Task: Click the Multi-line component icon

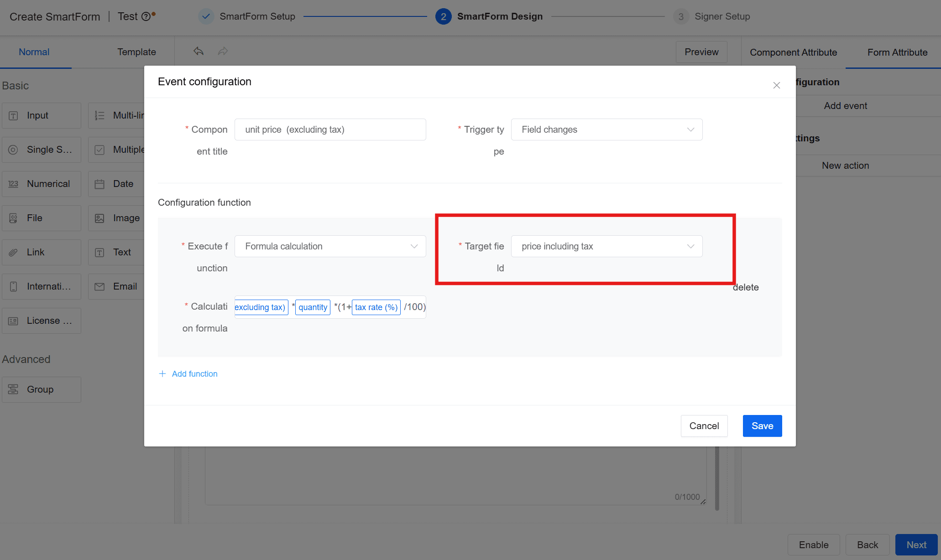Action: (99, 116)
